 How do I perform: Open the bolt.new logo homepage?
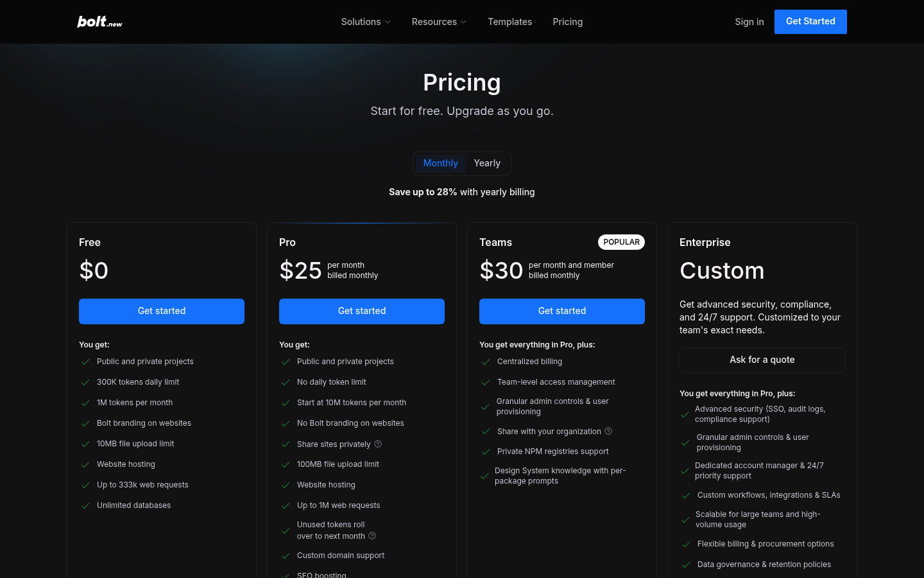(99, 22)
